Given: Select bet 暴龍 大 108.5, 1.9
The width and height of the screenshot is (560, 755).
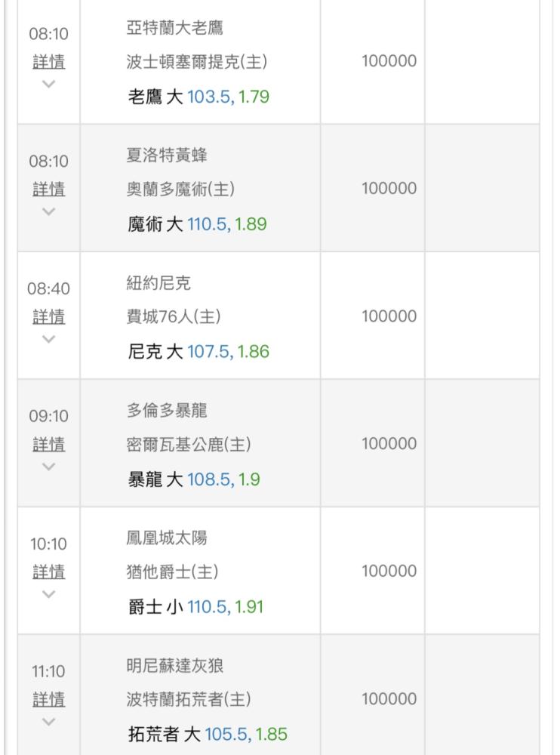Looking at the screenshot, I should (x=193, y=479).
